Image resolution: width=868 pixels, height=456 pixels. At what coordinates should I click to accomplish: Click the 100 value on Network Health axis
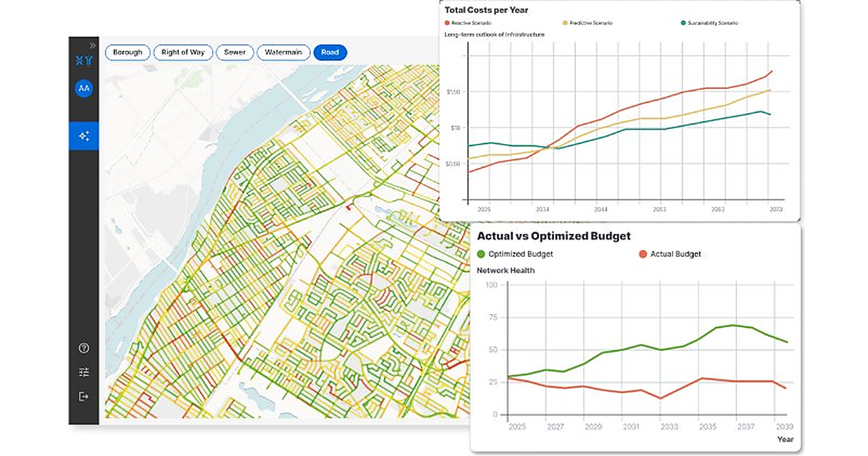[x=491, y=284]
